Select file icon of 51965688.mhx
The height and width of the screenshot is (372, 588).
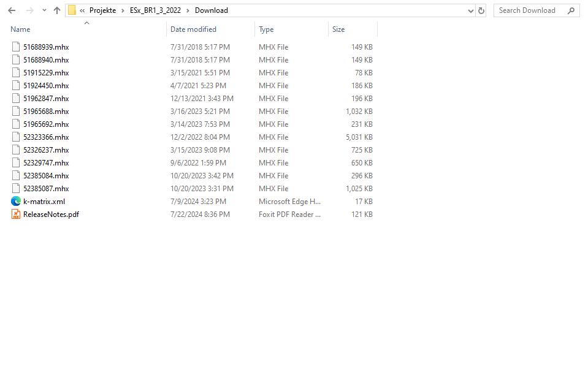pyautogui.click(x=16, y=111)
